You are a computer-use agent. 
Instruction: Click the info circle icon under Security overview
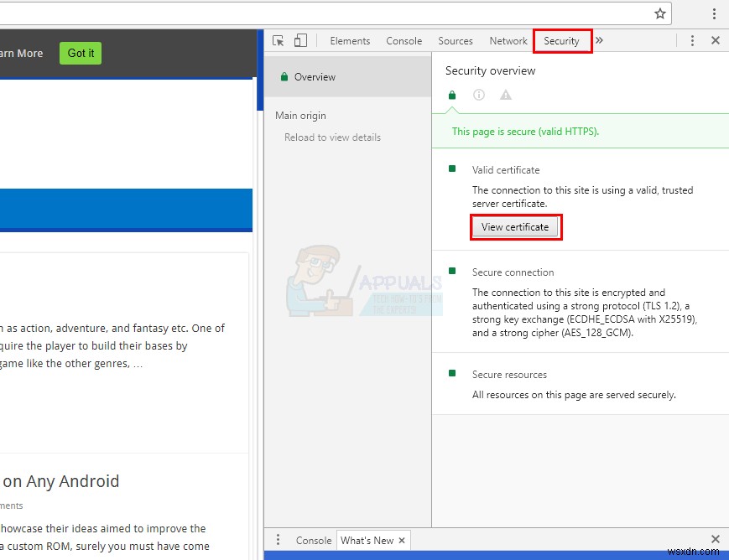478,95
